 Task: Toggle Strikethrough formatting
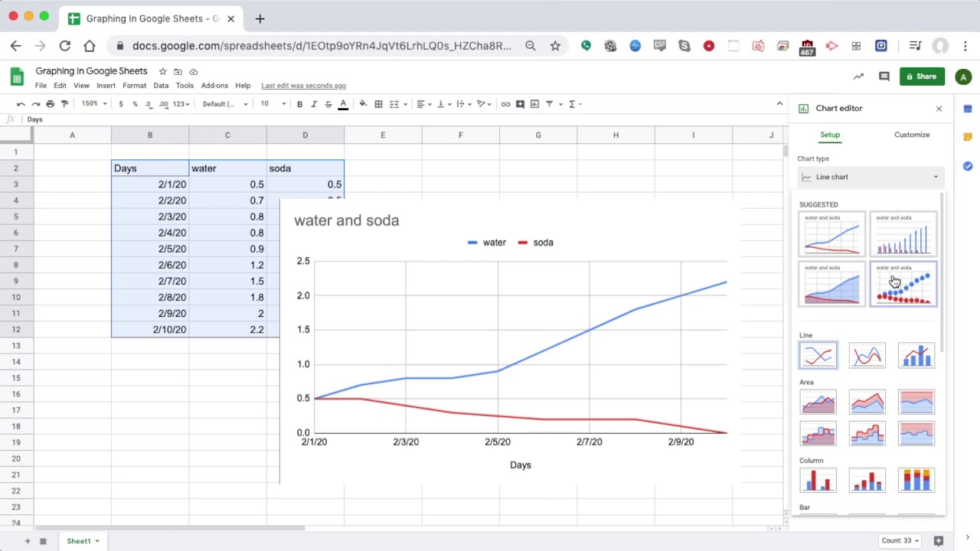pyautogui.click(x=328, y=104)
